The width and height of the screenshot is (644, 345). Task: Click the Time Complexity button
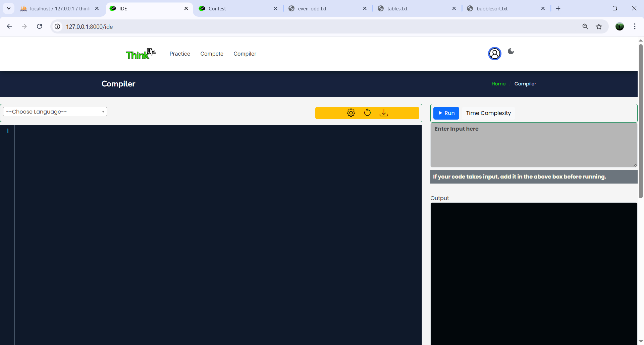[x=488, y=113]
